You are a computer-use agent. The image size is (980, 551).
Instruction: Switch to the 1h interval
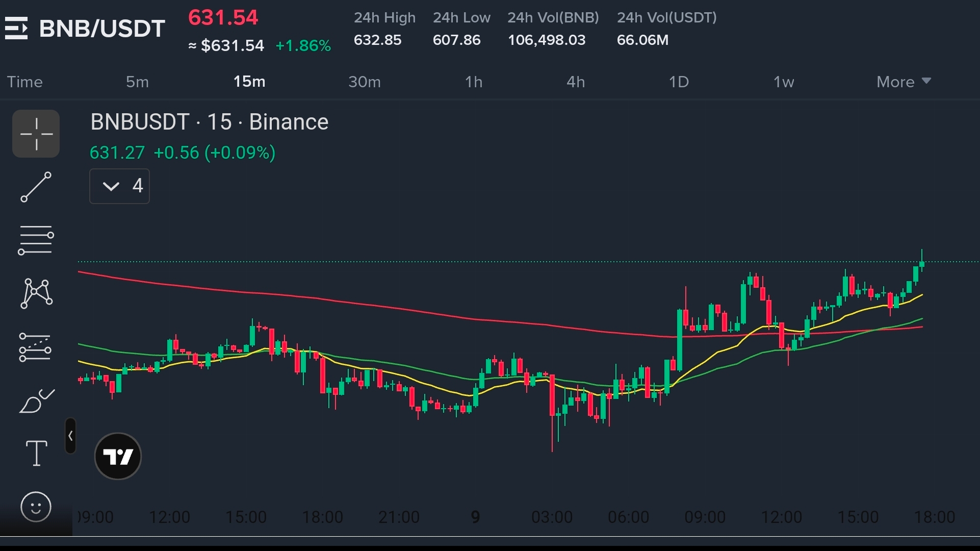click(x=474, y=82)
